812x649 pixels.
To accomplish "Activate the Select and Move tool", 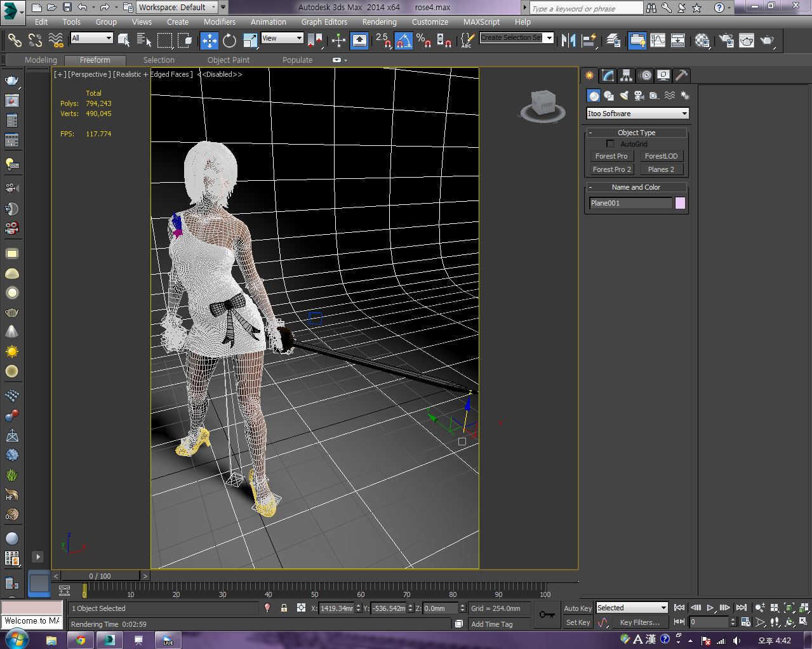I will (209, 41).
